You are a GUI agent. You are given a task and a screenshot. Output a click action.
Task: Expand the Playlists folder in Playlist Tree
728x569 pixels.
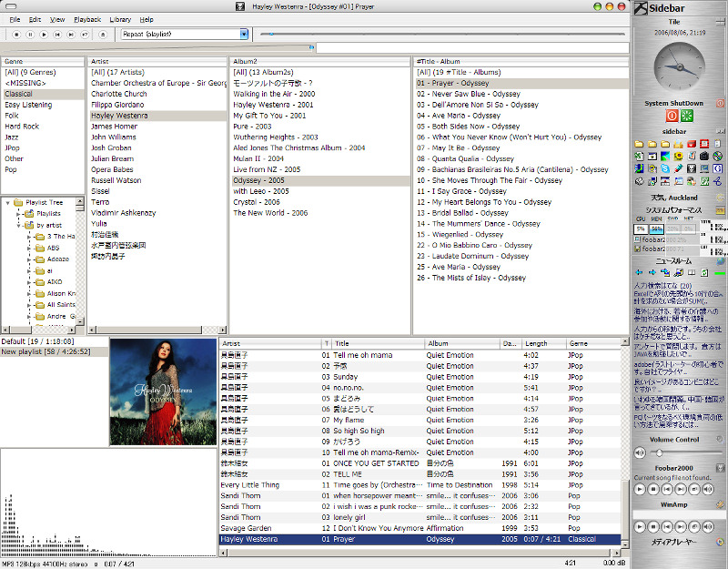point(18,214)
